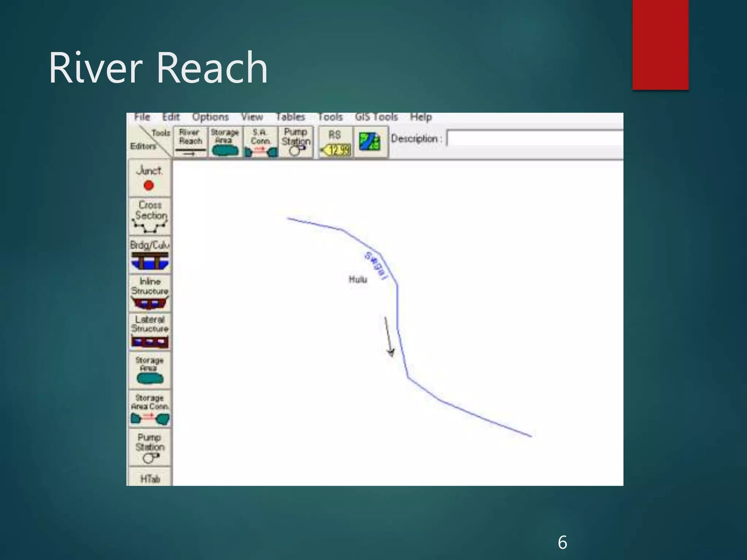This screenshot has height=560, width=747.
Task: Click into the Description text field
Action: pos(534,139)
